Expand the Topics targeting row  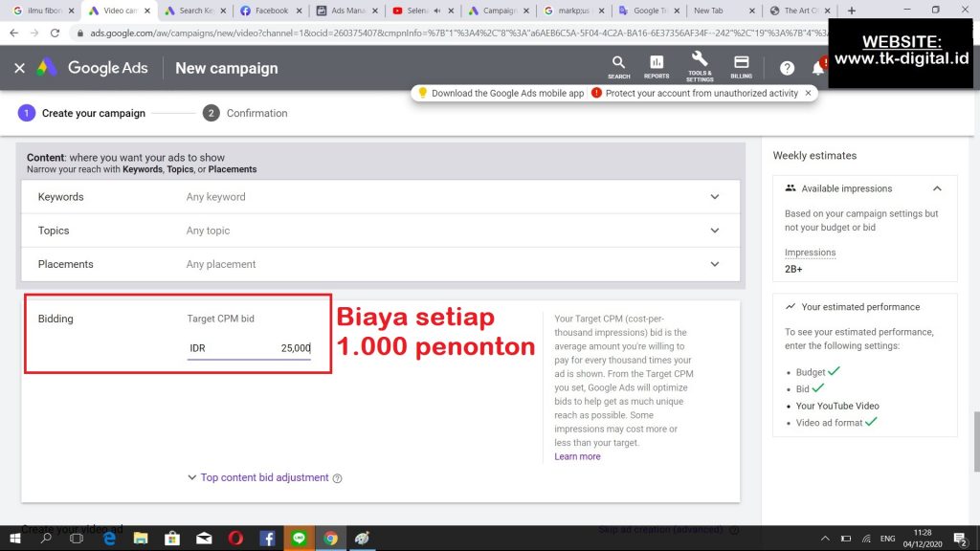pos(714,231)
